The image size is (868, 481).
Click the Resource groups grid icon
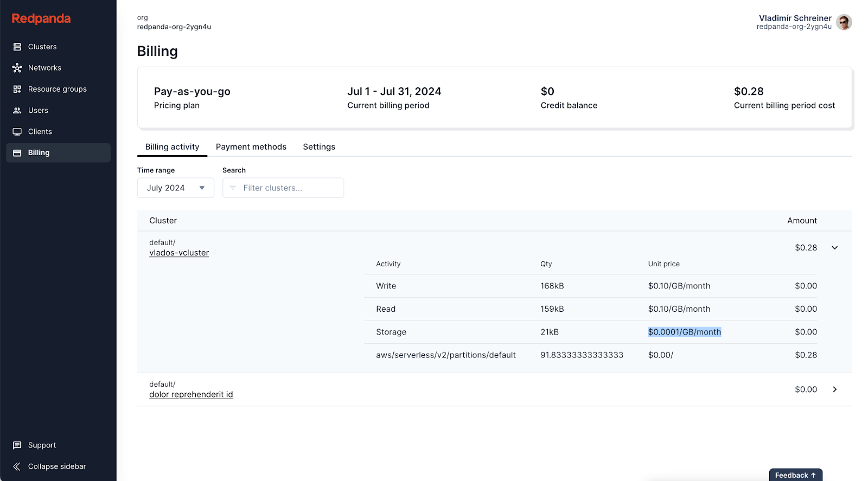(x=17, y=89)
